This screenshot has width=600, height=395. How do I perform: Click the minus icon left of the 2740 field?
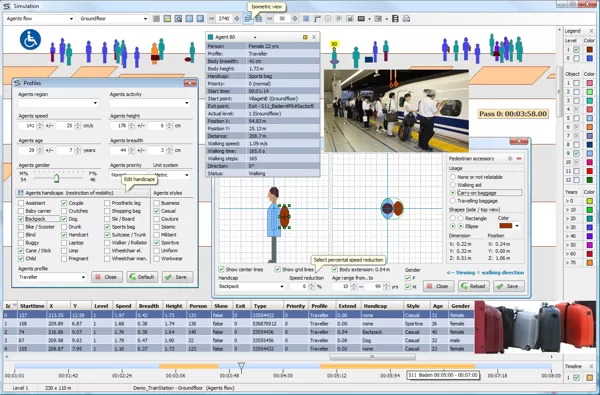(x=212, y=18)
